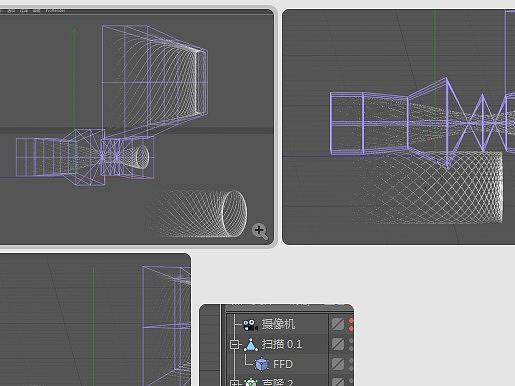Select the 摄像机 object name
Viewport: 515px width, 386px height.
(278, 324)
